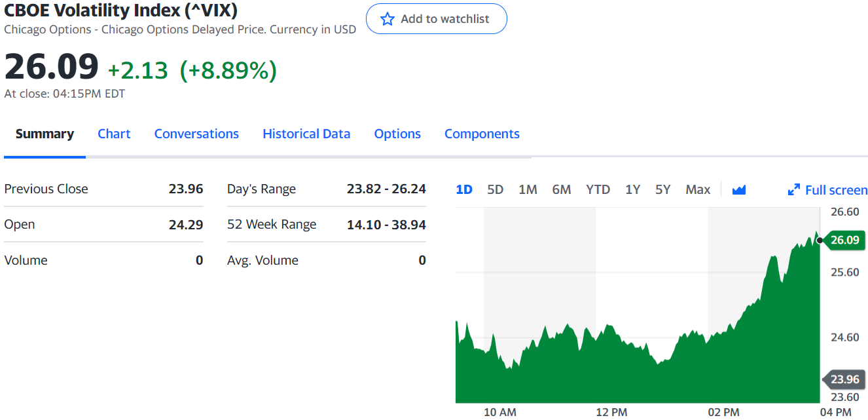
Task: Show the 1Y chart range
Action: 632,189
